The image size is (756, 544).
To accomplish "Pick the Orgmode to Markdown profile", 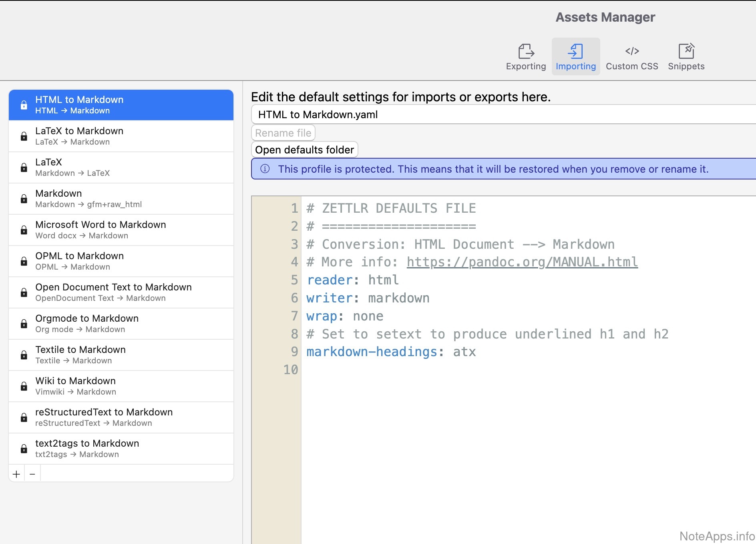I will (121, 324).
